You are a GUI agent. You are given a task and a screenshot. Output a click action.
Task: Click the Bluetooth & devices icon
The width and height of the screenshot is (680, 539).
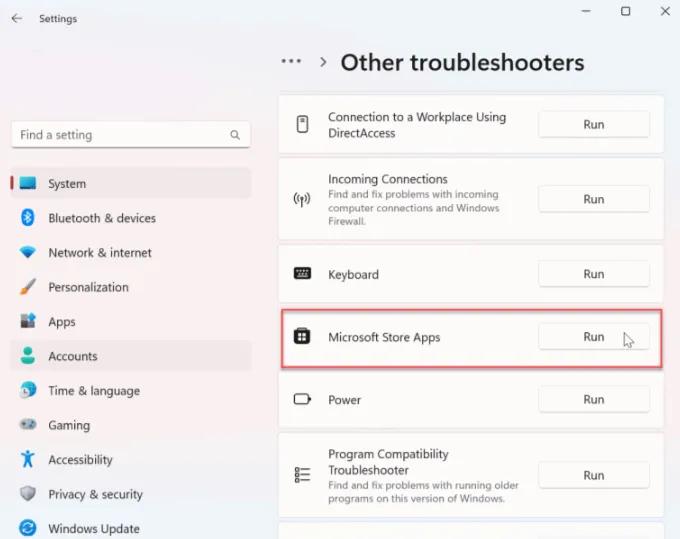coord(28,218)
